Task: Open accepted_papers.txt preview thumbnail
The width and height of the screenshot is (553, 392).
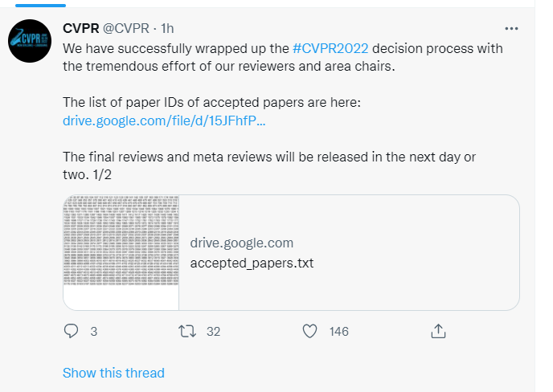Action: click(x=121, y=252)
